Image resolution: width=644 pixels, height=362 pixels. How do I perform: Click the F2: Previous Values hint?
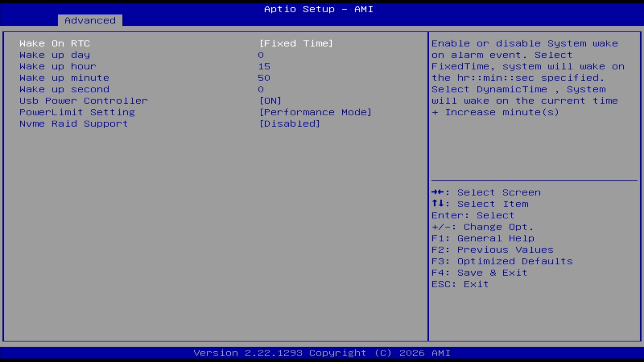click(x=493, y=250)
